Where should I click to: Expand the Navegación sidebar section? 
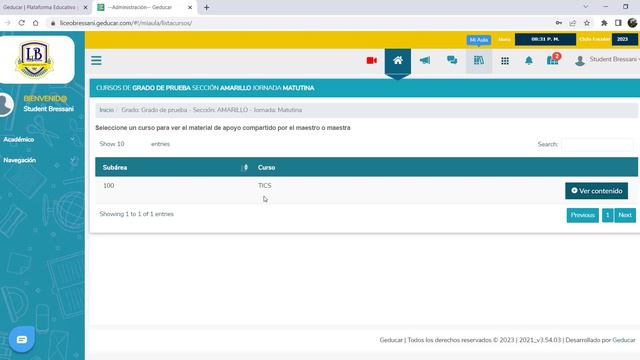(39, 160)
